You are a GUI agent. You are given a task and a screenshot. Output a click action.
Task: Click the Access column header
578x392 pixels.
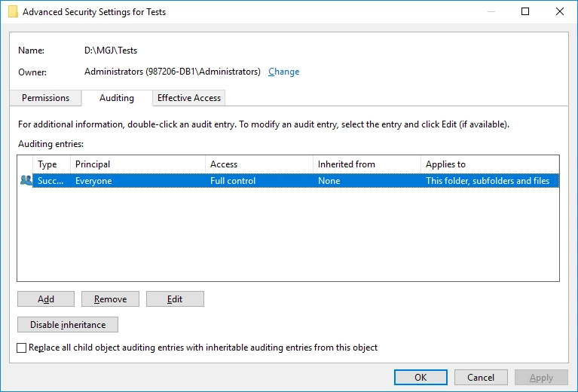258,164
